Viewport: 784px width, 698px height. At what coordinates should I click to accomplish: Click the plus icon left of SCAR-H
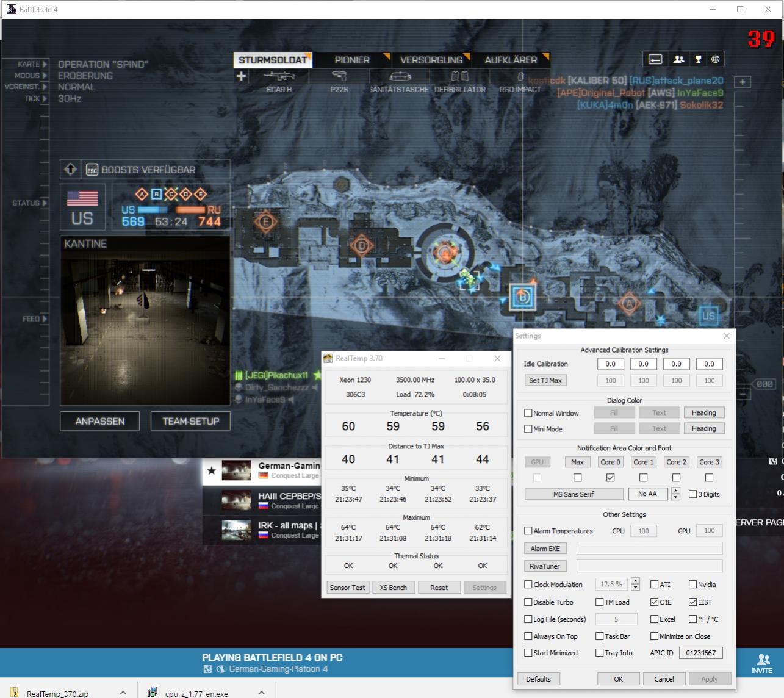pyautogui.click(x=241, y=76)
